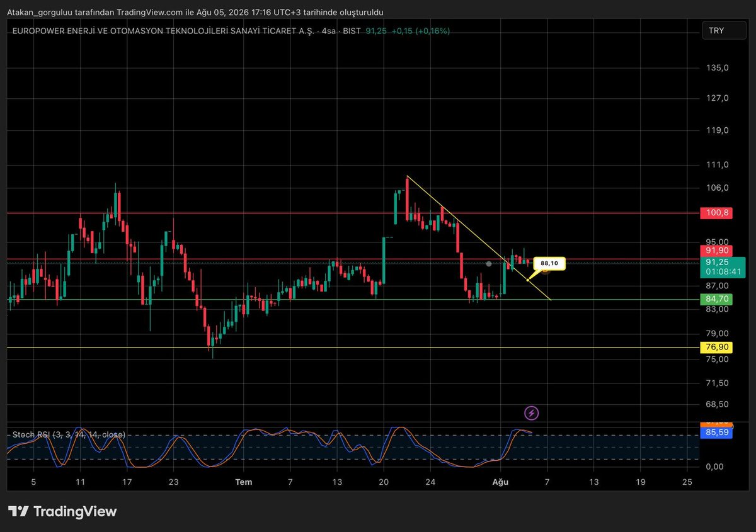Screen dimensions: 756x532
Task: Click the 5 date label on time axis
Action: [x=33, y=482]
